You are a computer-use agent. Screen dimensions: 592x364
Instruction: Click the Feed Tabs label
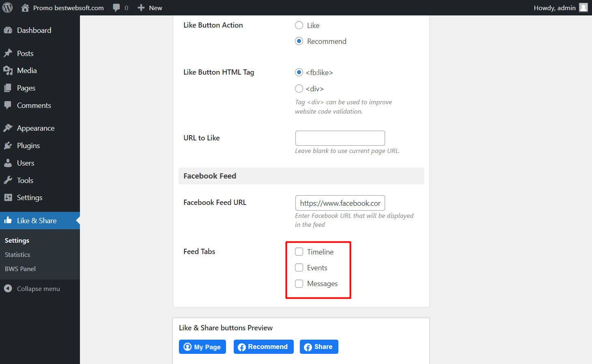199,252
